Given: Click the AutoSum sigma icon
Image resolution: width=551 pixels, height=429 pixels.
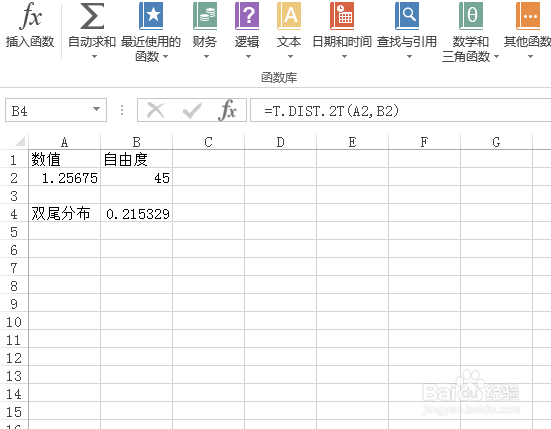Looking at the screenshot, I should [x=92, y=15].
